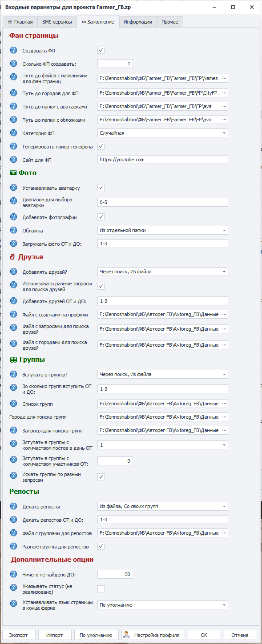
Task: Open Устанавливать язык страницы dropdown
Action: (163, 605)
